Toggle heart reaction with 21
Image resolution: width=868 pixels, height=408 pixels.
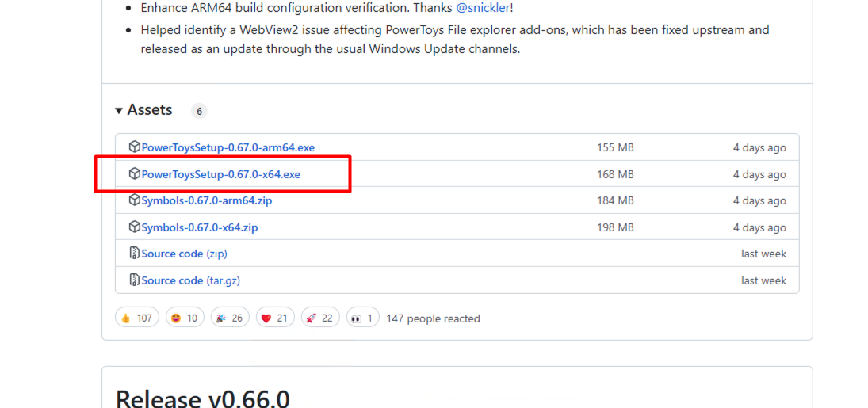click(x=274, y=318)
